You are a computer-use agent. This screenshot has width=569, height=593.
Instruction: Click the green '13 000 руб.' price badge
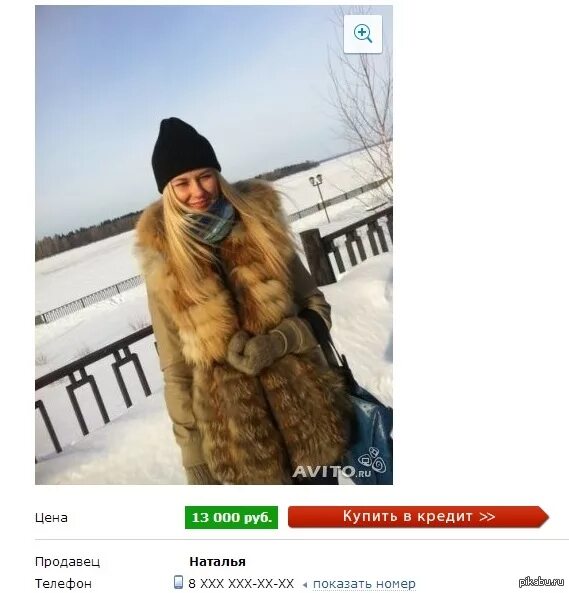tap(231, 517)
